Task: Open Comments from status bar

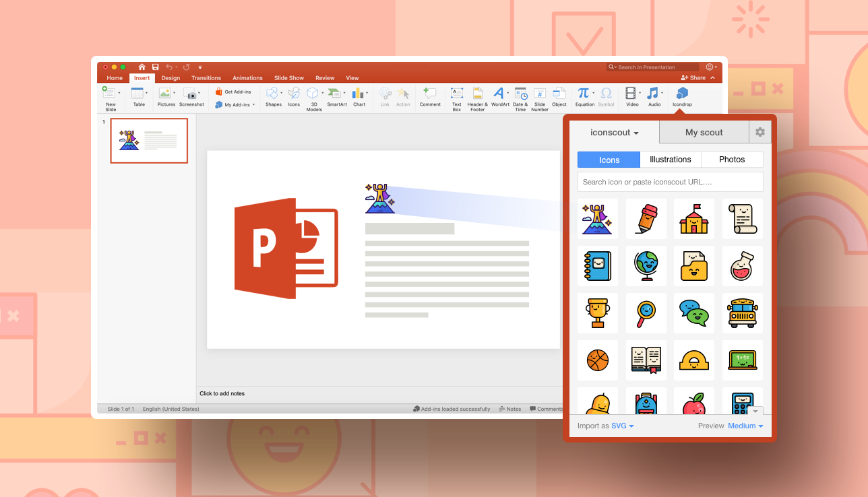Action: [546, 409]
